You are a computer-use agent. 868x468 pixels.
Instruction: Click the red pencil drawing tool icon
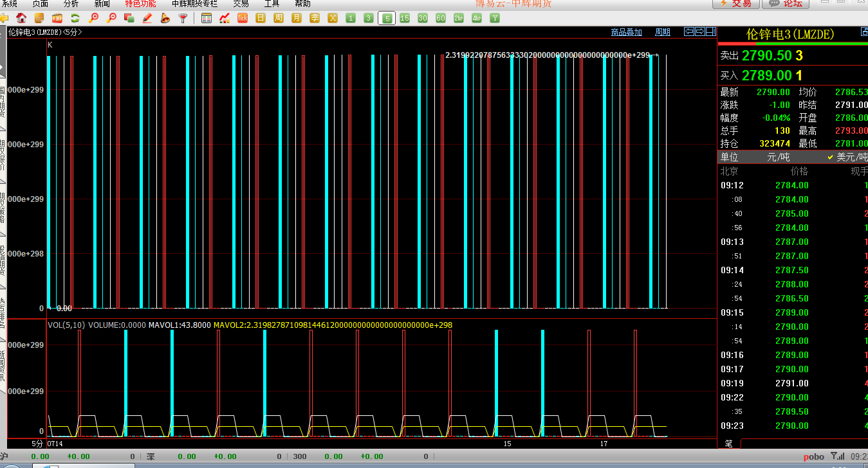[x=147, y=18]
